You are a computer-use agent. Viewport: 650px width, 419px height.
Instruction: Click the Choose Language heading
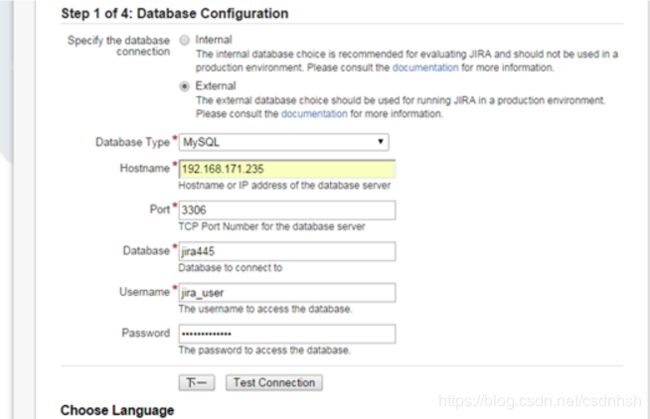[117, 410]
